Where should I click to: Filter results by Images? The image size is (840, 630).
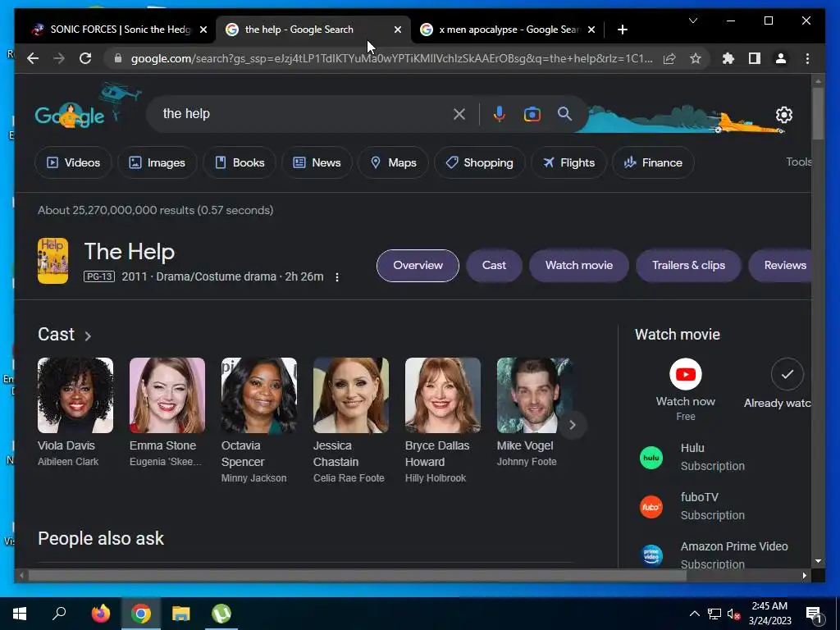(x=157, y=162)
